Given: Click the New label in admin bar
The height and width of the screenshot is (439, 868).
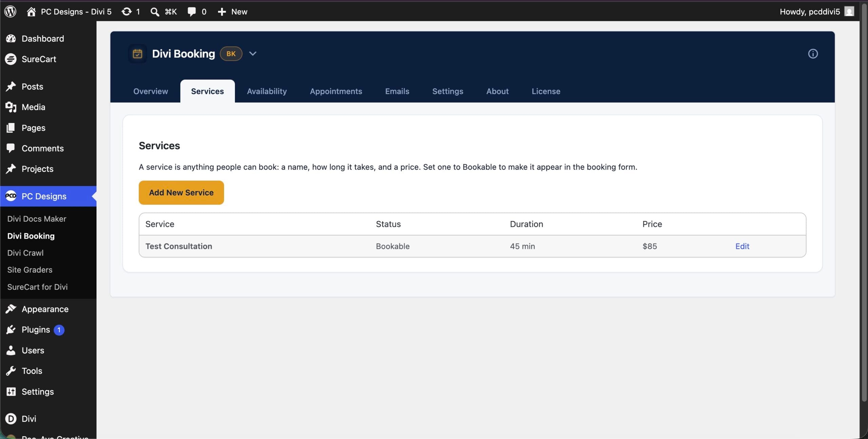Looking at the screenshot, I should point(239,12).
